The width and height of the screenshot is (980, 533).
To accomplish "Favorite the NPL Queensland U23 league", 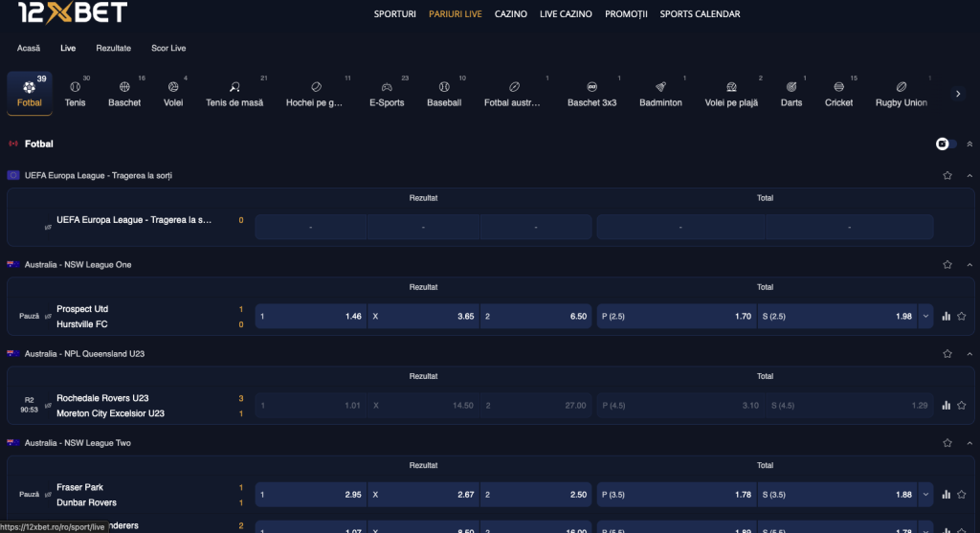I will [x=947, y=354].
